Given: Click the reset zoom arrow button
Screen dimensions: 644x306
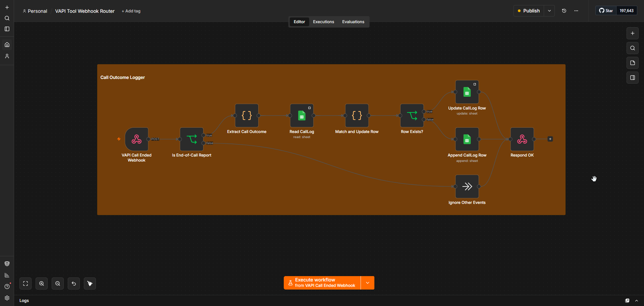Looking at the screenshot, I should point(74,283).
